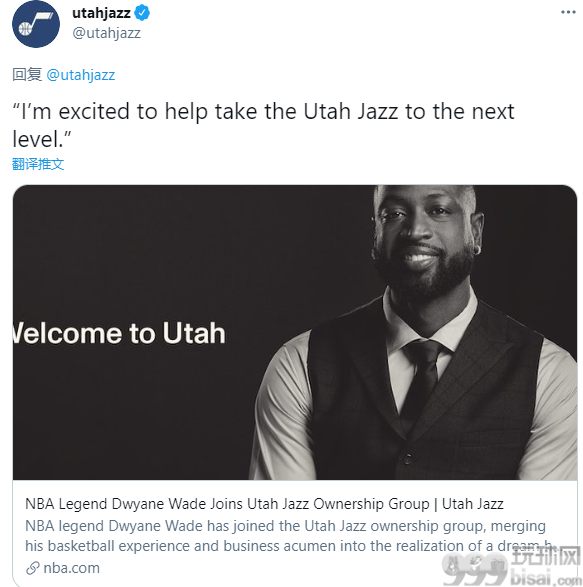Click the Dwyane Wade portrait in the card
583x587 pixels.
point(416,332)
